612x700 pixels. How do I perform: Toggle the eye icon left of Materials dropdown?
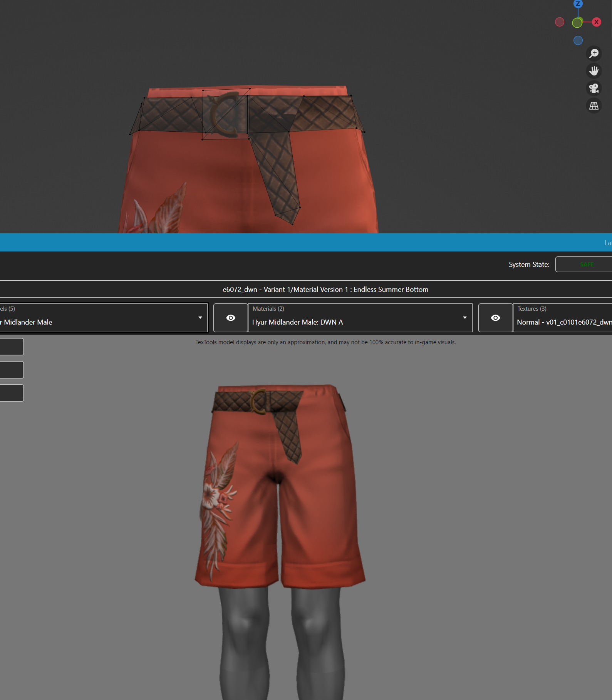(x=231, y=318)
